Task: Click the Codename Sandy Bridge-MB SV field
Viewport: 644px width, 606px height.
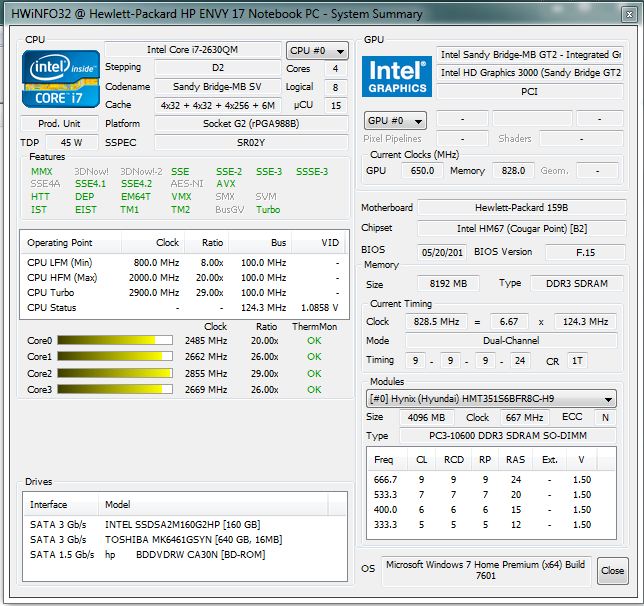Action: coord(218,87)
